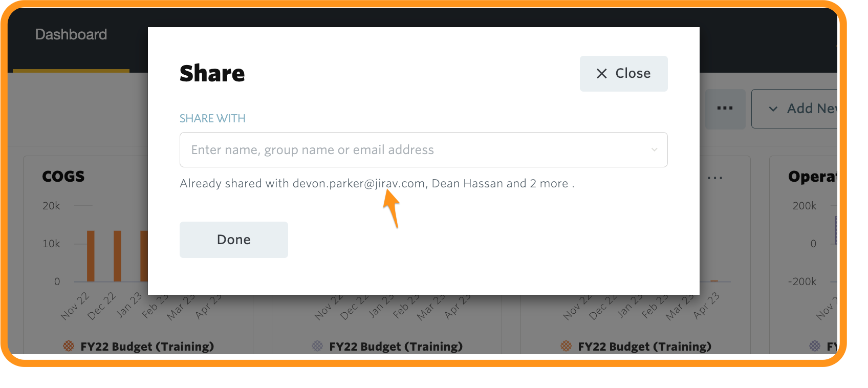Image resolution: width=868 pixels, height=388 pixels.
Task: Expand the Add New dropdown
Action: pyautogui.click(x=794, y=109)
